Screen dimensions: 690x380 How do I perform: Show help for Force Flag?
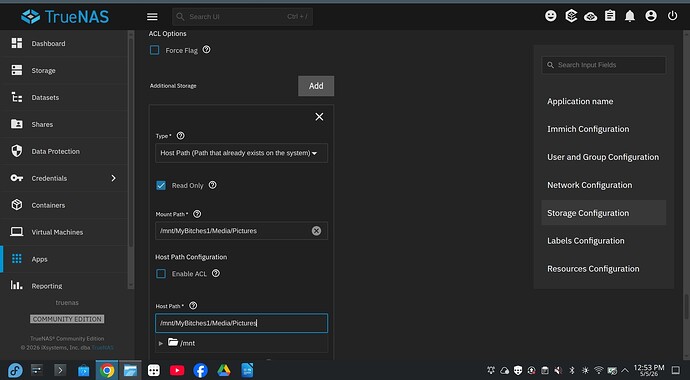point(206,50)
